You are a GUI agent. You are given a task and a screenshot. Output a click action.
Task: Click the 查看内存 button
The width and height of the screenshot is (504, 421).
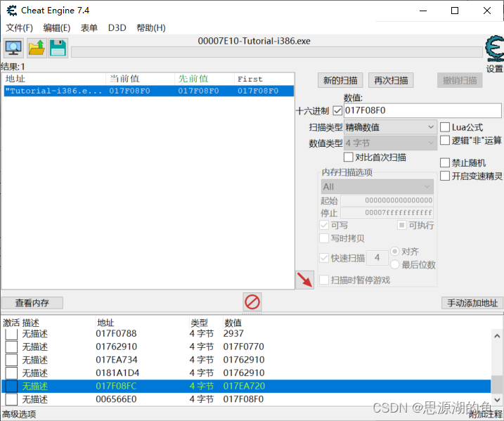click(x=32, y=303)
